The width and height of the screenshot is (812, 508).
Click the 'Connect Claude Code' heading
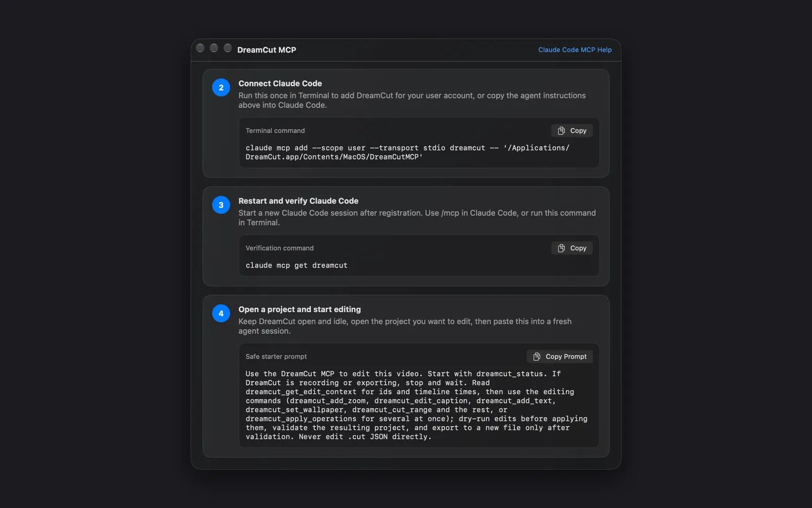[x=280, y=83]
